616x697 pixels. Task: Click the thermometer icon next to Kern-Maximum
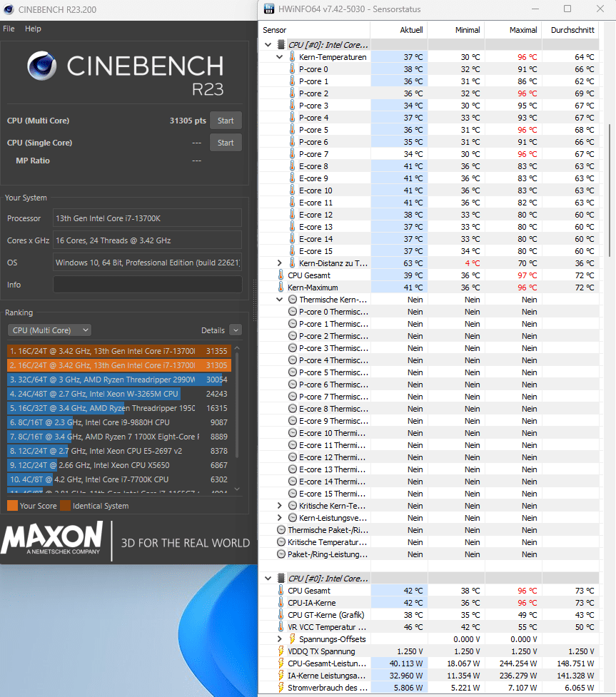coord(281,288)
